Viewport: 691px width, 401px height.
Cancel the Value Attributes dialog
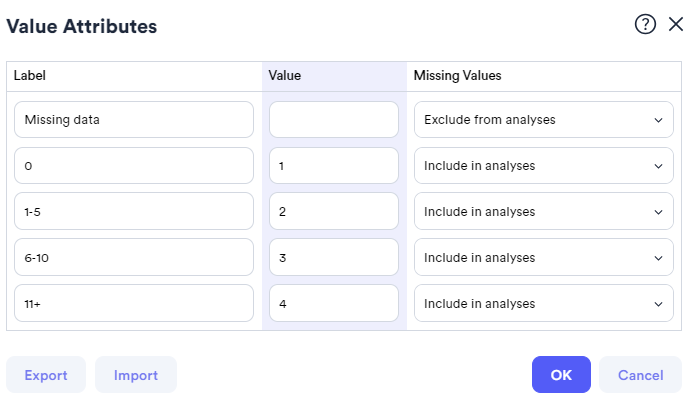(x=640, y=375)
